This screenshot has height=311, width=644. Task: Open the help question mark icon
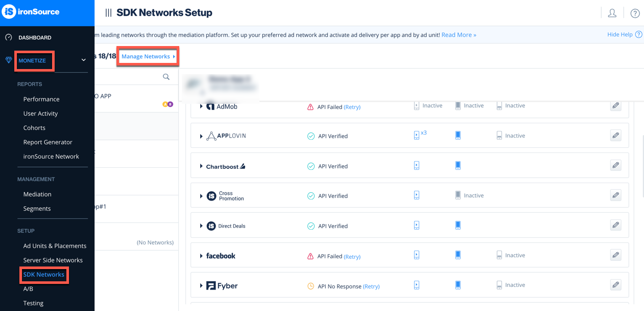tap(635, 13)
